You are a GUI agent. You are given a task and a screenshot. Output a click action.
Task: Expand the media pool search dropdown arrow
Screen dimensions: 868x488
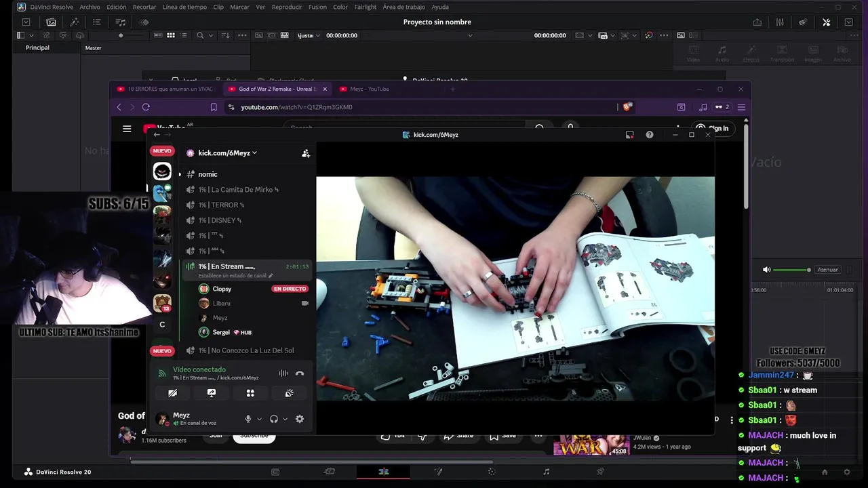click(x=210, y=35)
